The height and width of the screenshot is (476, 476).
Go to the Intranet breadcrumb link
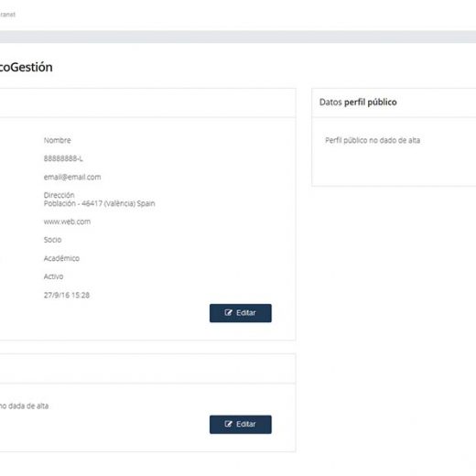7,15
